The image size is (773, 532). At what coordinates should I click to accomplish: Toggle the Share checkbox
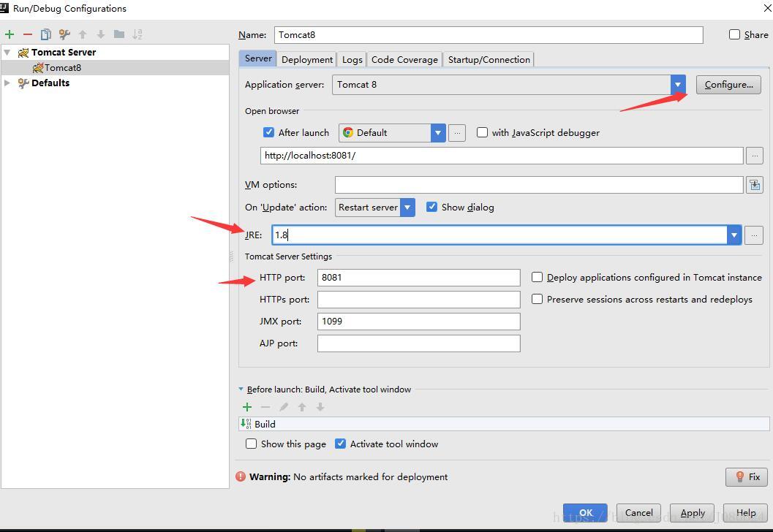[734, 34]
